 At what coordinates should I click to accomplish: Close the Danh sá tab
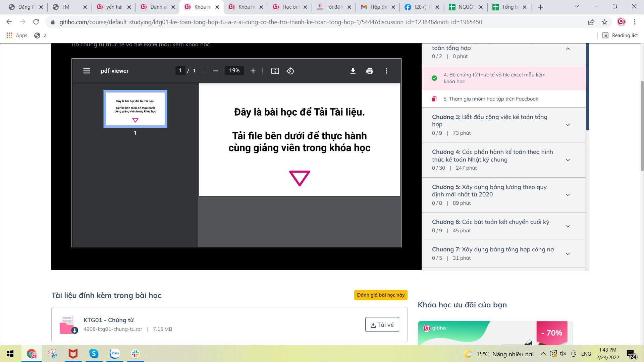point(173,7)
